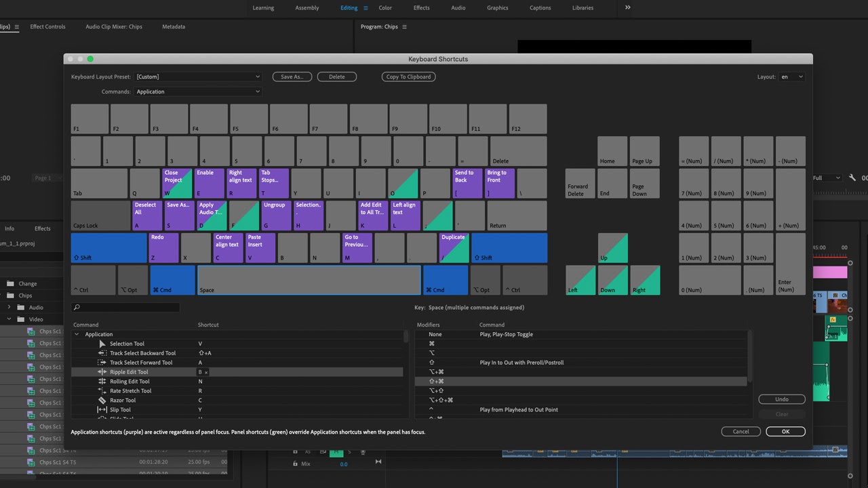Click the Rolling Edit Tool icon
The width and height of the screenshot is (868, 488).
tap(102, 382)
